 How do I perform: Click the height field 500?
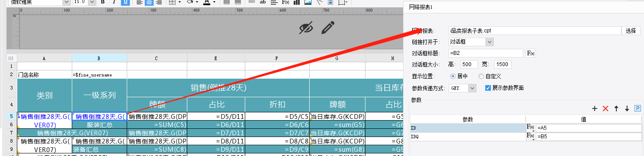point(469,64)
